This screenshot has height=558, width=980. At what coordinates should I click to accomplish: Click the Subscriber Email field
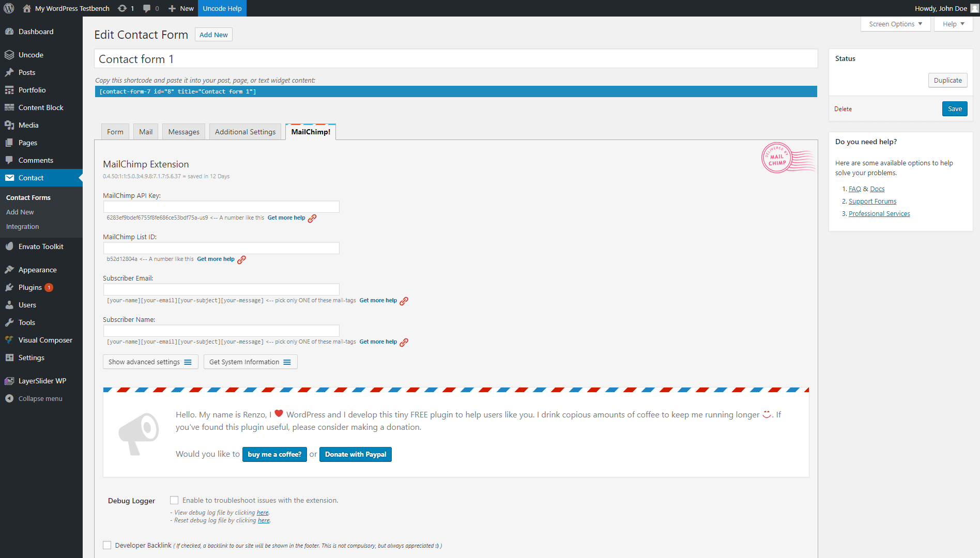(221, 289)
